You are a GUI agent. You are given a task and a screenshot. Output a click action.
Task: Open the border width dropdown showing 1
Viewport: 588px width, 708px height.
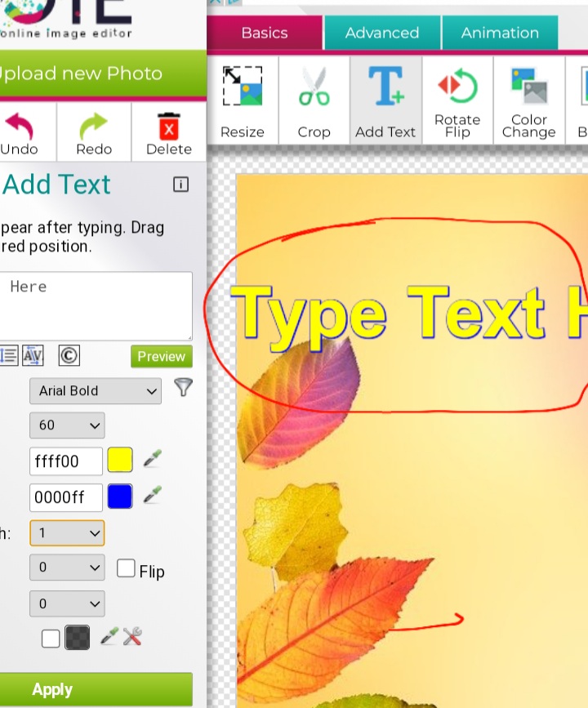pyautogui.click(x=67, y=533)
